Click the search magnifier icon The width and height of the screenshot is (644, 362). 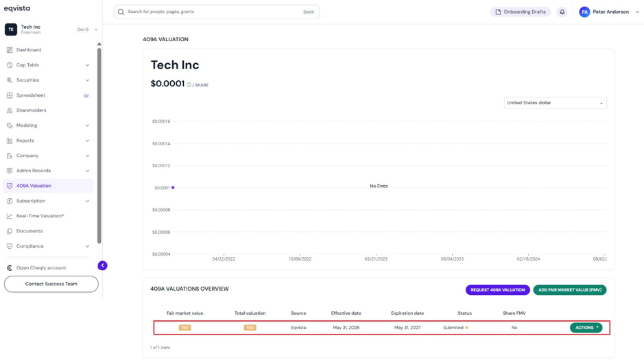pyautogui.click(x=121, y=12)
